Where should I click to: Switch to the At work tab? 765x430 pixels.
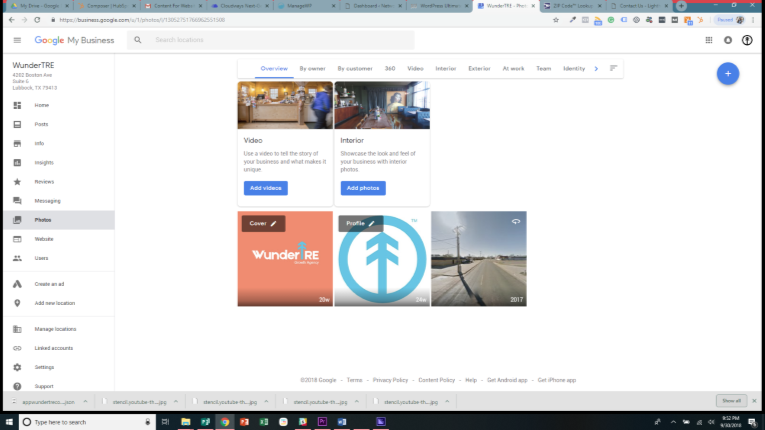coord(513,69)
